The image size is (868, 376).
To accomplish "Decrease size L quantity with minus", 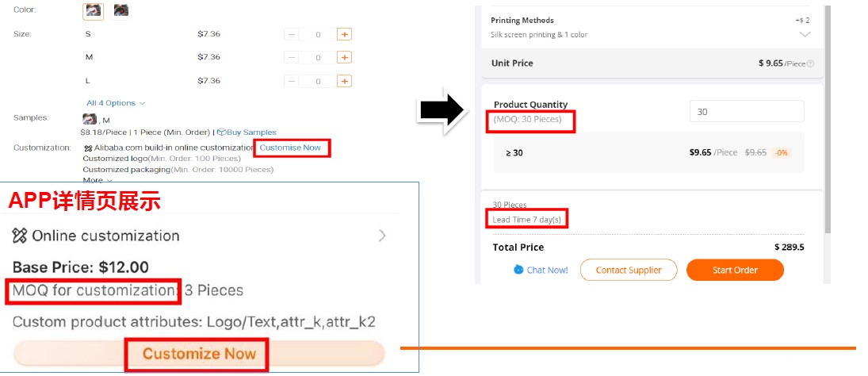I will pos(291,82).
